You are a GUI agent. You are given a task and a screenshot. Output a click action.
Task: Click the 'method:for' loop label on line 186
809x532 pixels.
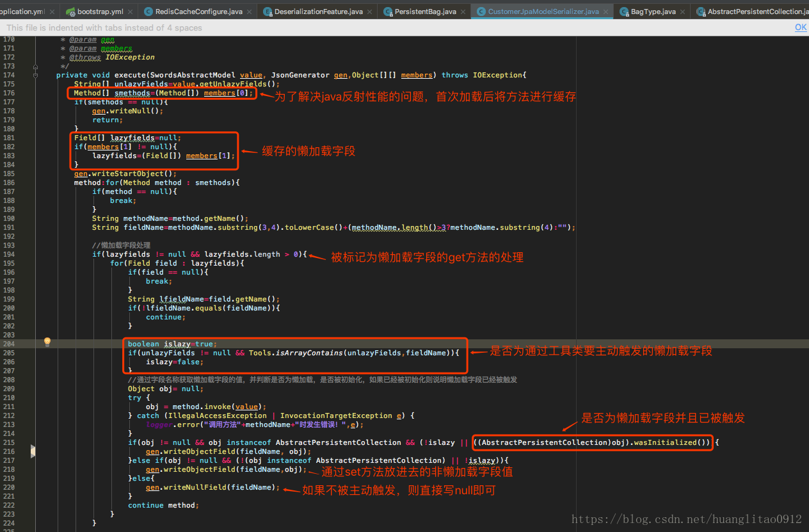[x=96, y=182]
